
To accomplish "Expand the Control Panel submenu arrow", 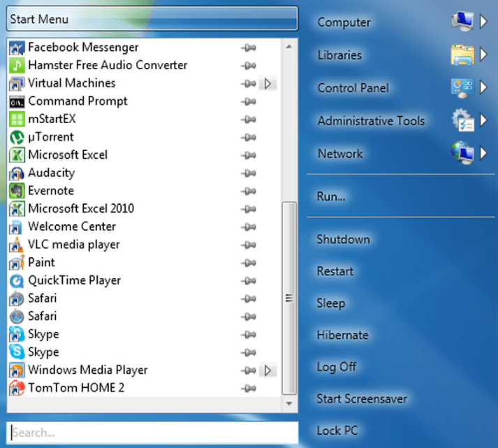I will click(x=483, y=87).
